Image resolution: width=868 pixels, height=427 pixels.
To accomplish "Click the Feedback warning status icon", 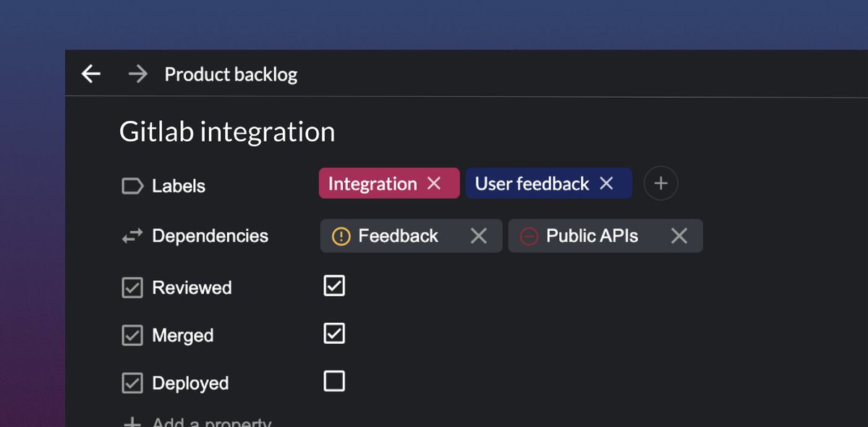I will coord(341,236).
